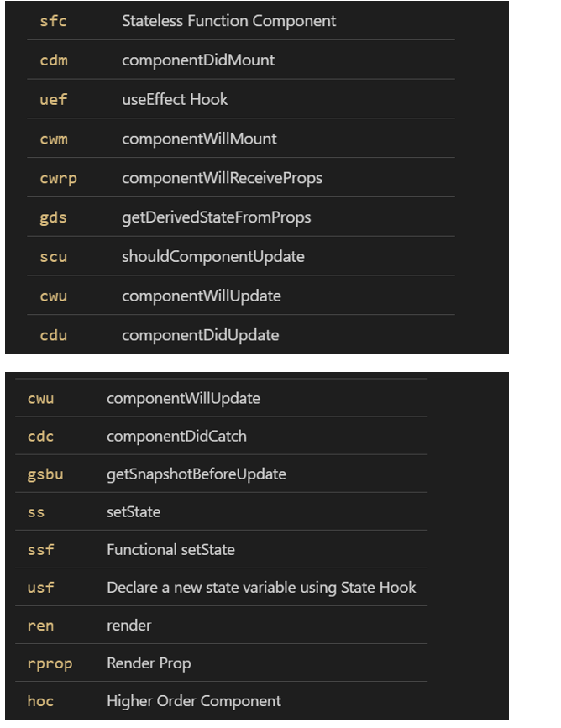Click the cdc prefix code
Image resolution: width=561 pixels, height=728 pixels.
pos(40,437)
